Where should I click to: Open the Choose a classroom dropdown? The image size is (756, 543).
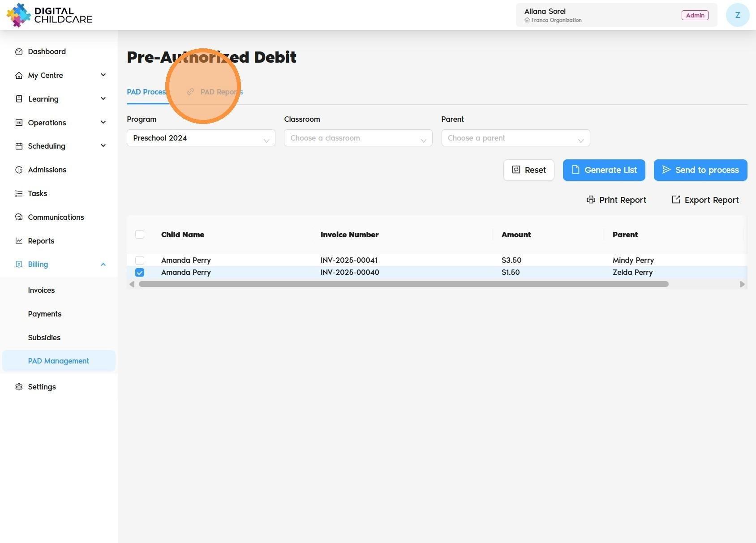pos(358,138)
